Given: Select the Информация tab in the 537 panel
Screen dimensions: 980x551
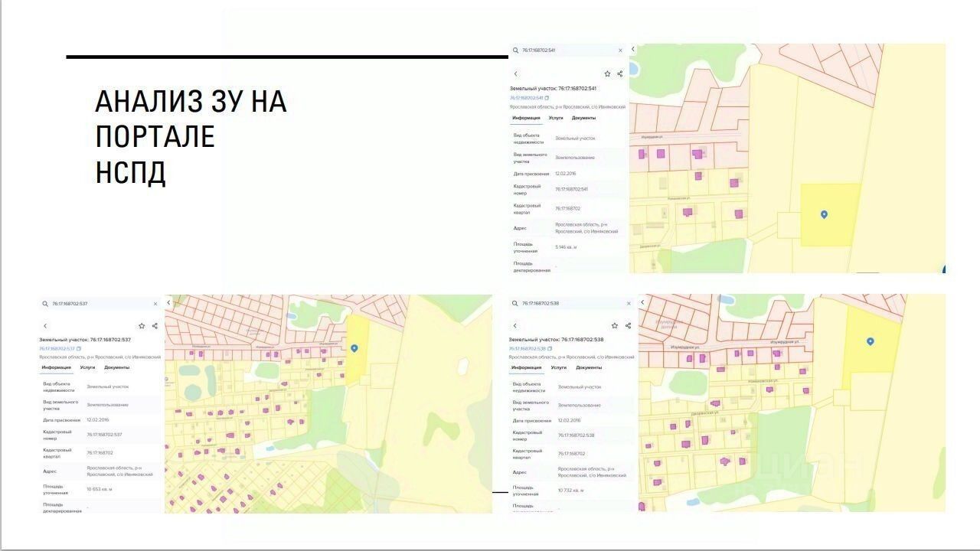Looking at the screenshot, I should click(x=57, y=367).
